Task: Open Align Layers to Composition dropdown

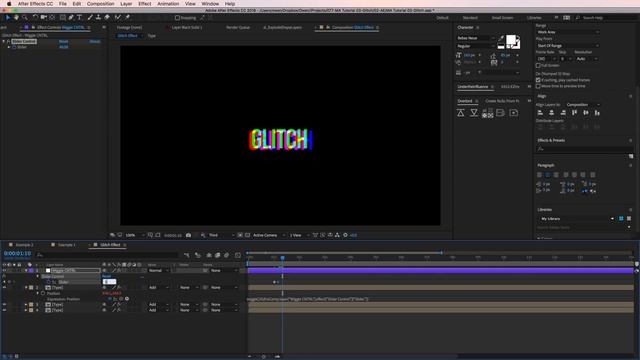Action: [582, 105]
